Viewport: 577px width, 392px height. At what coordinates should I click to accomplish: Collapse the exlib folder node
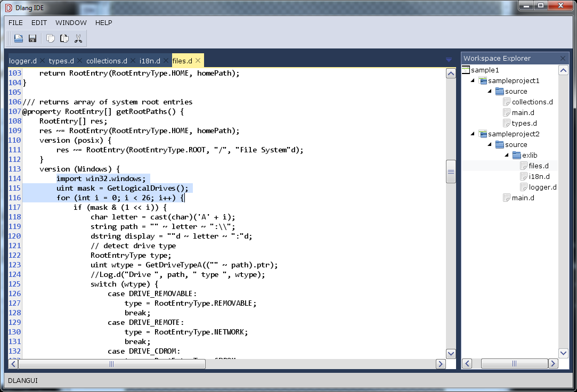pos(507,156)
